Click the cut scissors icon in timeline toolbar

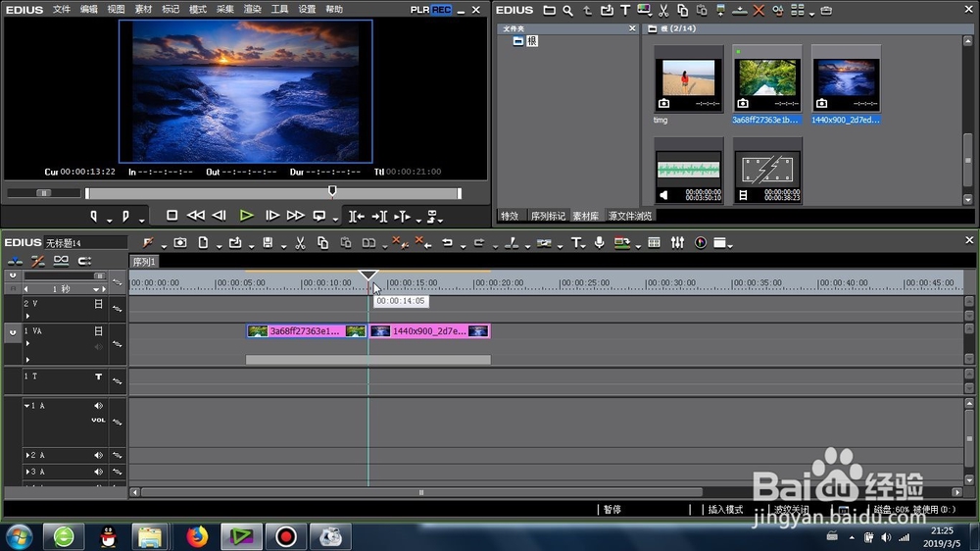(x=300, y=243)
